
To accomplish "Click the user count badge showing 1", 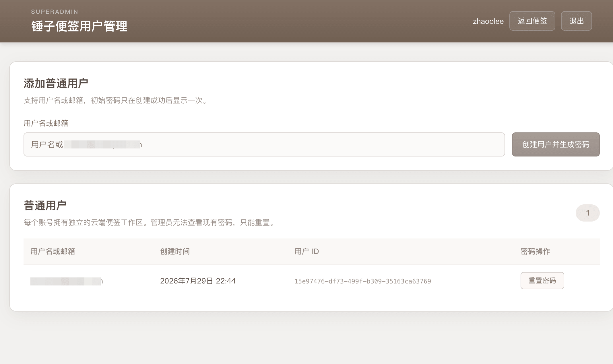I will coord(587,213).
